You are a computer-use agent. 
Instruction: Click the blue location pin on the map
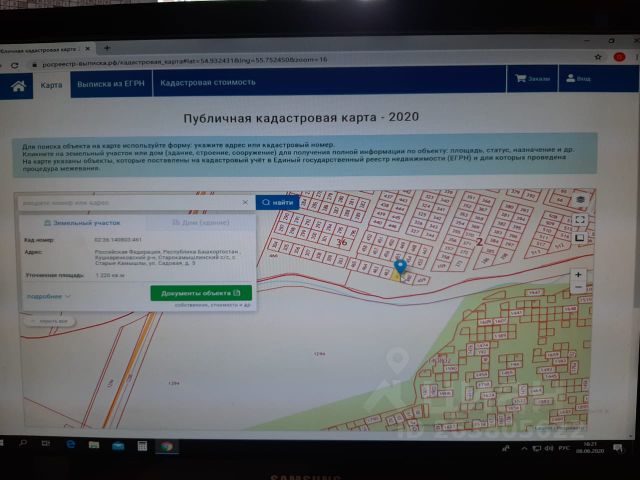point(400,267)
